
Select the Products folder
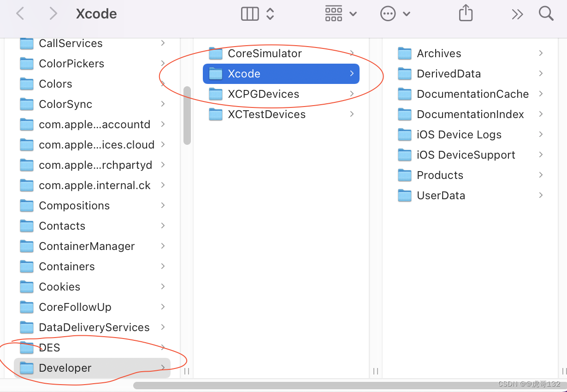470,175
